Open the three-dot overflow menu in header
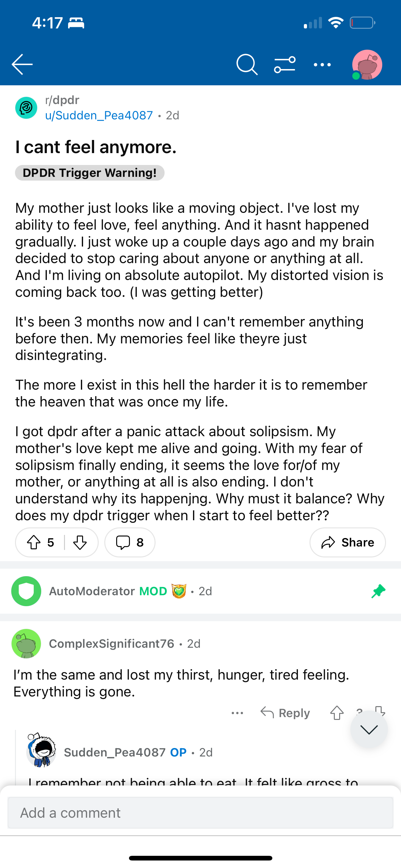This screenshot has height=868, width=401. pyautogui.click(x=322, y=64)
